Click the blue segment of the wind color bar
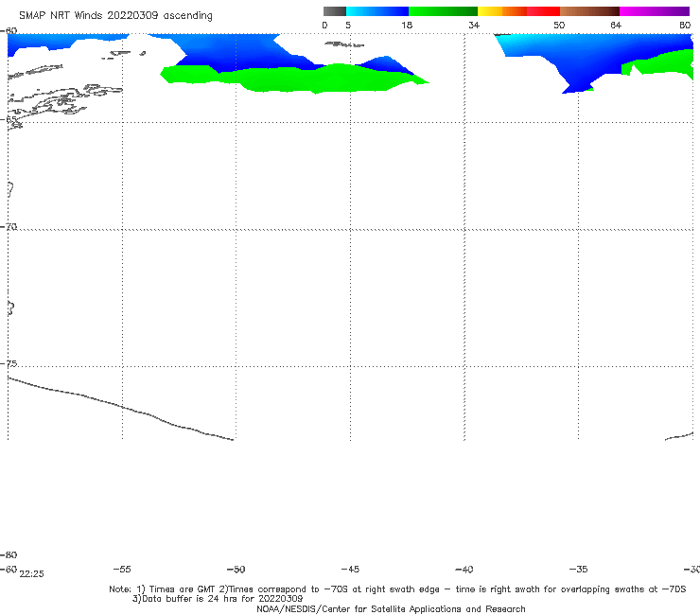The image size is (700, 615). pos(377,11)
